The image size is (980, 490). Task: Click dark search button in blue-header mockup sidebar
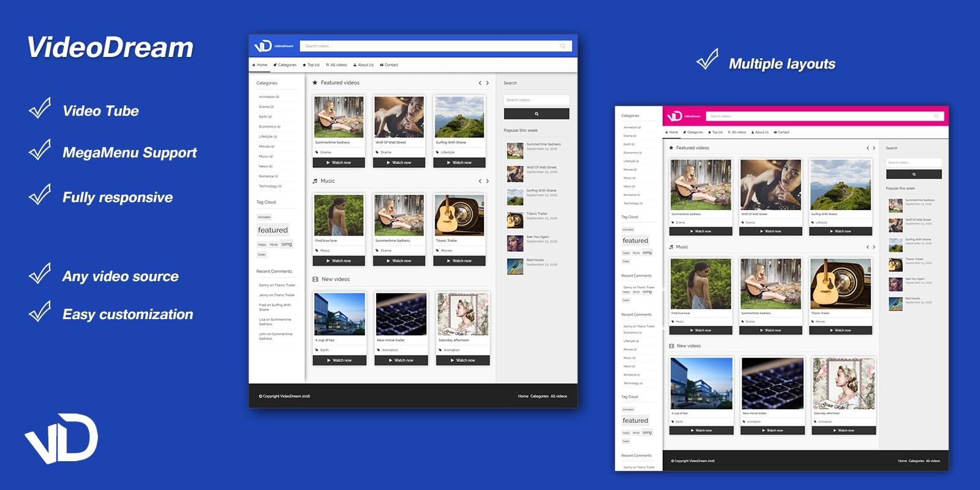pos(537,114)
